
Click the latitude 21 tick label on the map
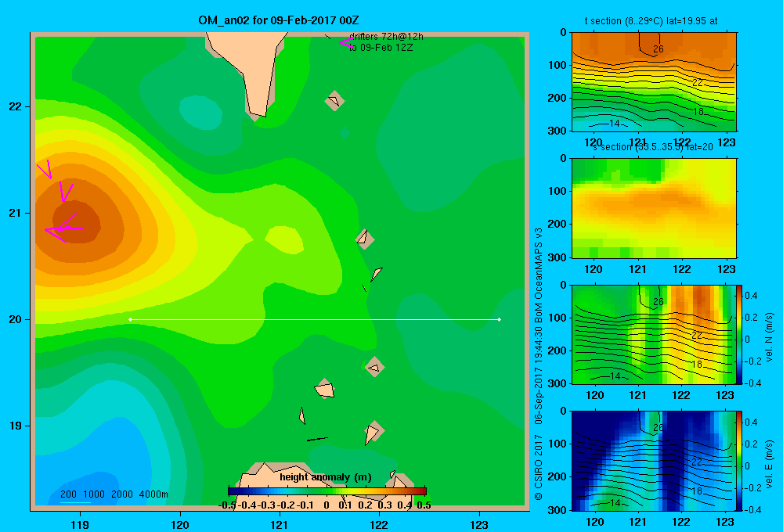[15, 213]
